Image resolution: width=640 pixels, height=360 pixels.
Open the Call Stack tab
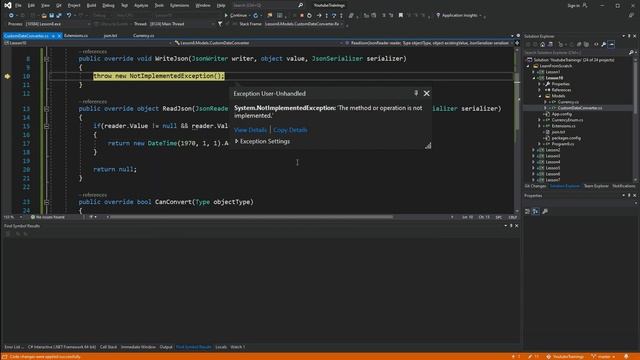tap(108, 347)
